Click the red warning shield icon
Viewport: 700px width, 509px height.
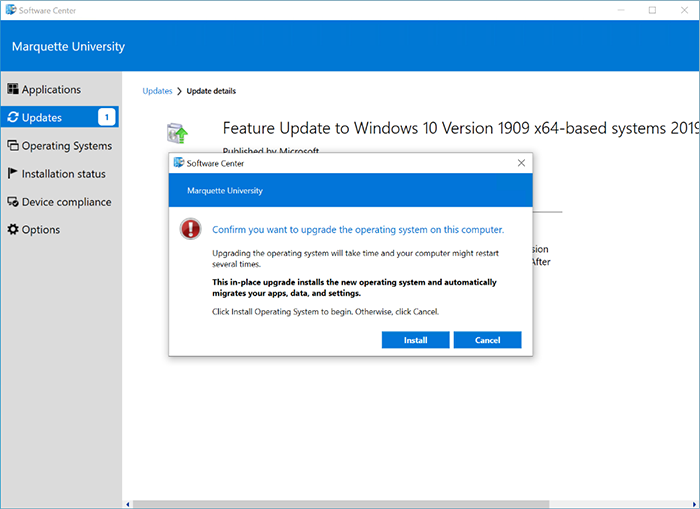pyautogui.click(x=190, y=229)
